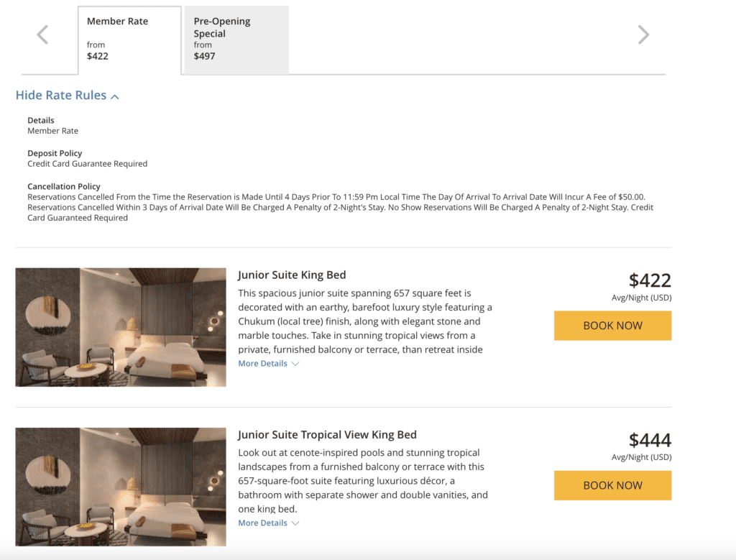
Task: Click the chevron next to Junior Suite King Bed More Details
Action: point(294,363)
